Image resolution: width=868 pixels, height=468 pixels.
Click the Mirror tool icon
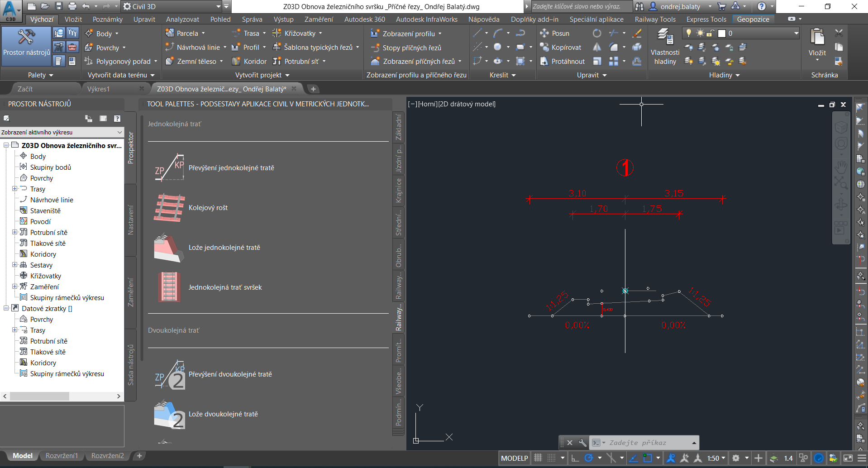point(597,47)
